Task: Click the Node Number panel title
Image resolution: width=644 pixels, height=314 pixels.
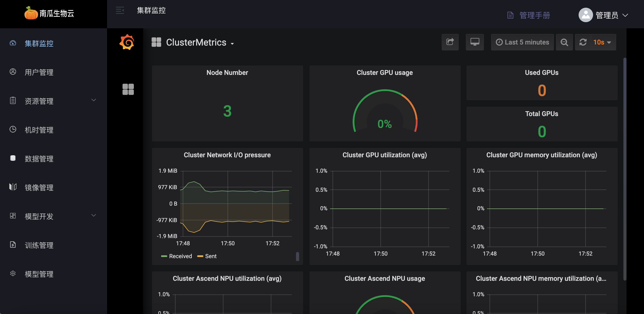Action: (x=227, y=73)
